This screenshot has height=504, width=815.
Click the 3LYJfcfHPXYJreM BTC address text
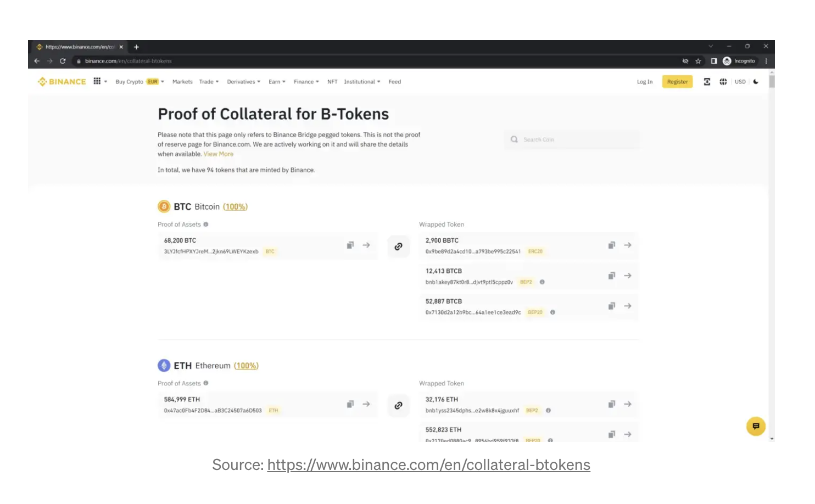[x=211, y=251]
